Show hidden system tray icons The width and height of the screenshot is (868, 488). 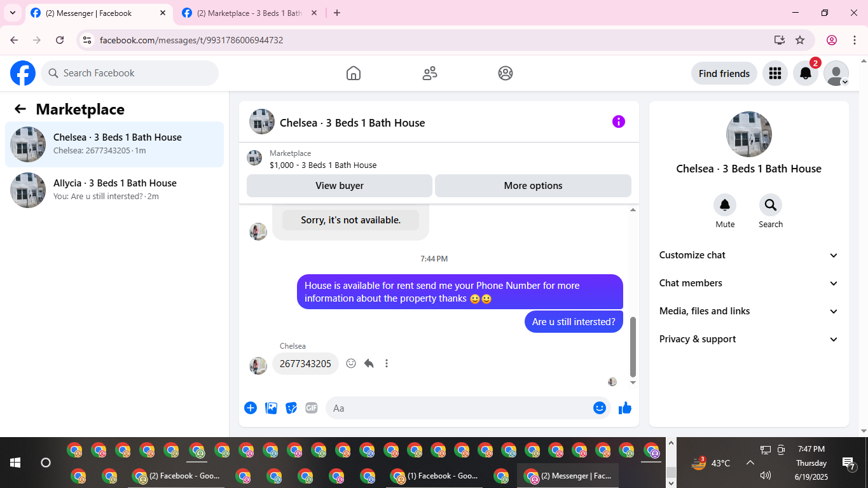click(x=750, y=463)
